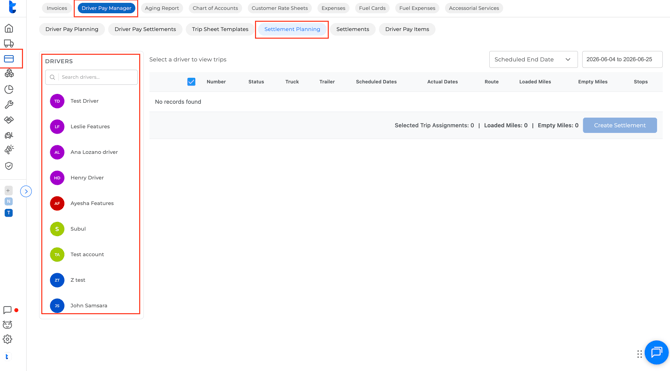Click the Route column header
Image resolution: width=670 pixels, height=371 pixels.
(491, 82)
